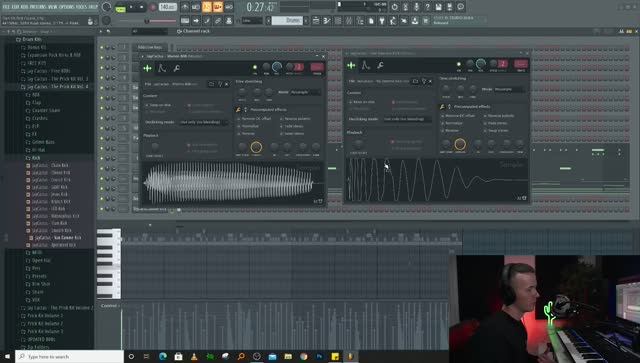Click the undo history clock icon
The image size is (640, 363).
pyautogui.click(x=394, y=7)
